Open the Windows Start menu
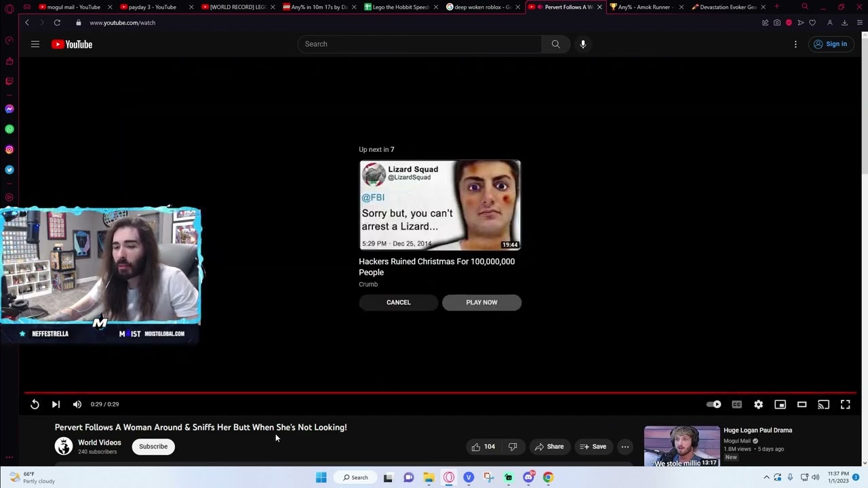The height and width of the screenshot is (488, 868). point(321,477)
